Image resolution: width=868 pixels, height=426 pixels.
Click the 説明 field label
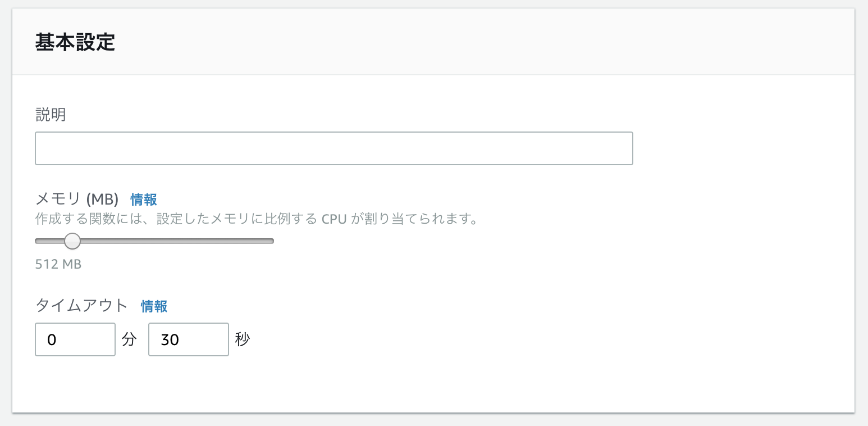pyautogui.click(x=51, y=115)
